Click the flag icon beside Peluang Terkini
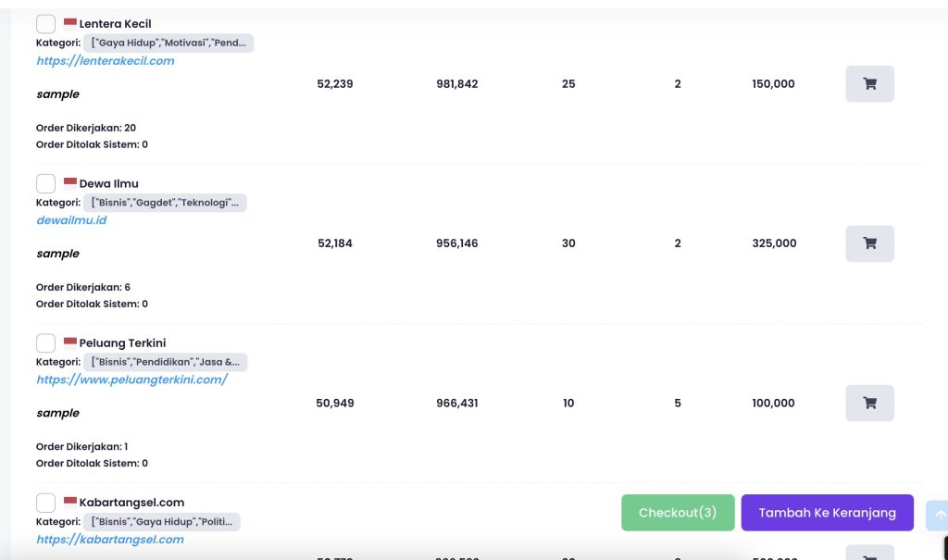 pyautogui.click(x=70, y=342)
